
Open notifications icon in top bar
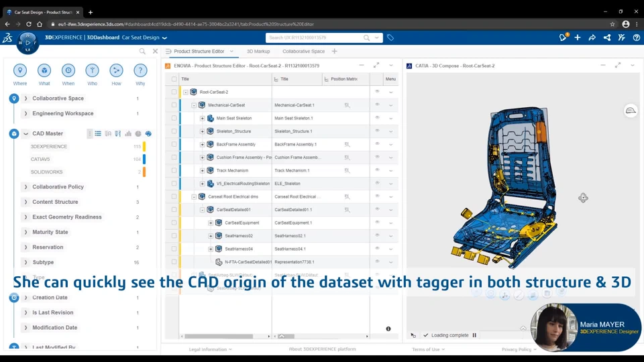pyautogui.click(x=563, y=38)
